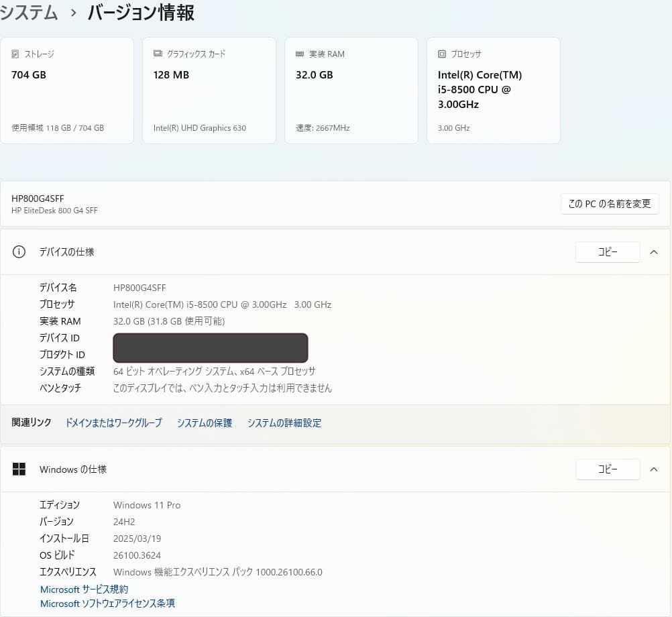Collapse the Windows の仕様 section

[654, 469]
